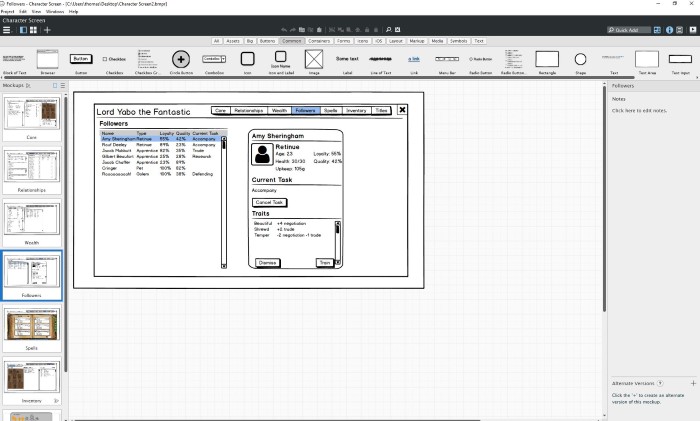Select the Symbols library category tab

click(x=458, y=41)
